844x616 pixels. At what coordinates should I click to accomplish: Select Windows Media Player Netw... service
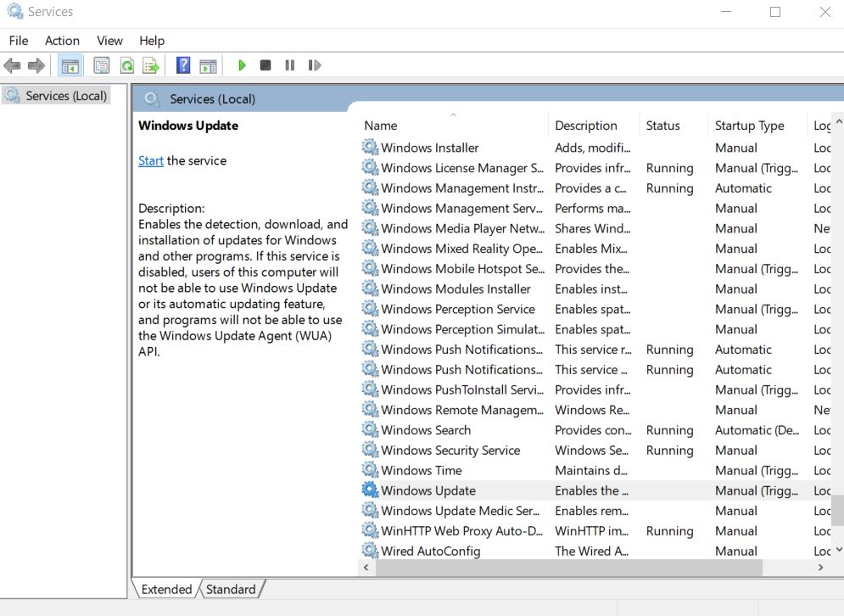[x=595, y=228]
